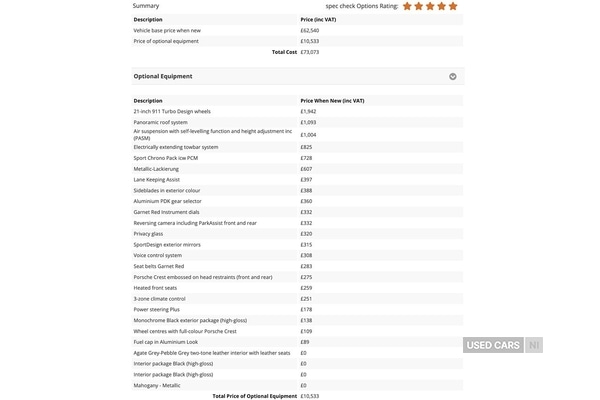
Task: Click the first rating star
Action: tap(408, 6)
